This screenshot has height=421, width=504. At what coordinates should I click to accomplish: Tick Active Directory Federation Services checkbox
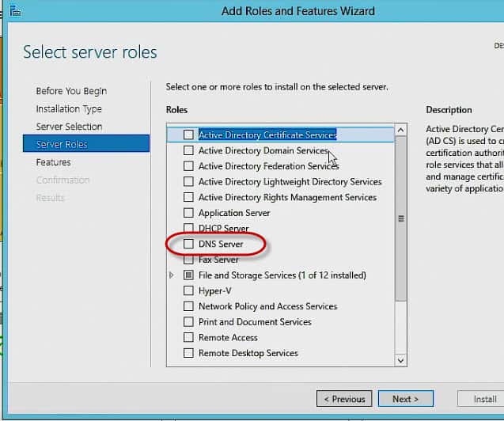(188, 166)
